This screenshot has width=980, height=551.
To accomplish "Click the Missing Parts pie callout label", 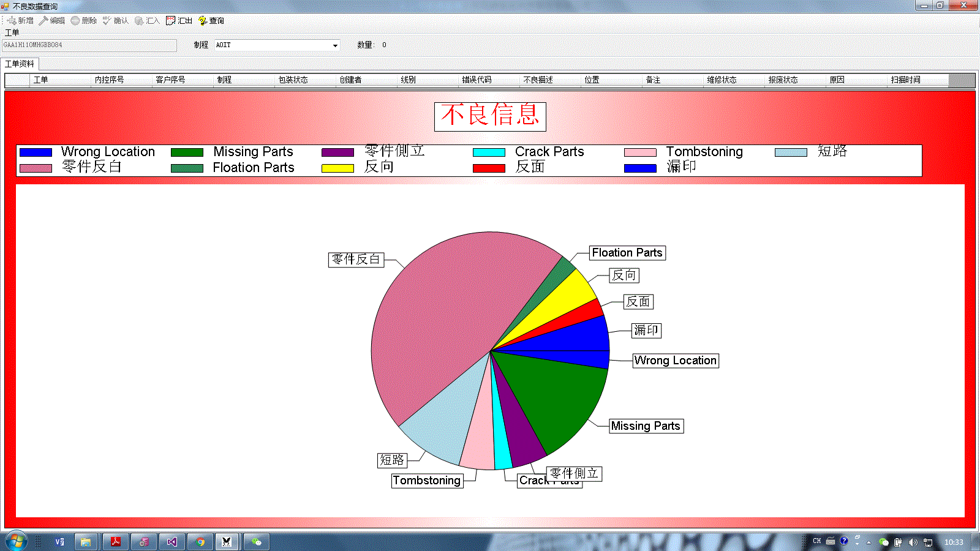I will pyautogui.click(x=646, y=426).
